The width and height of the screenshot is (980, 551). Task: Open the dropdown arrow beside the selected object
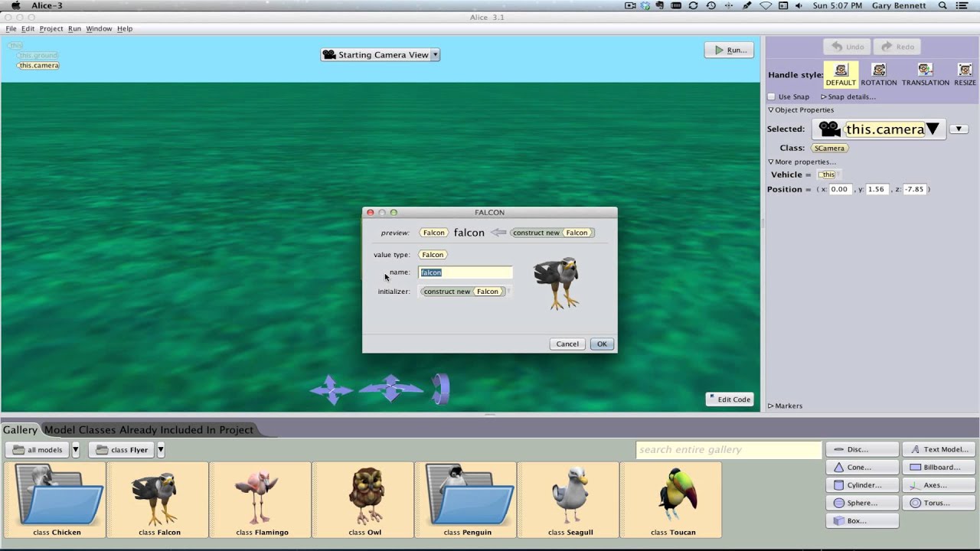[x=959, y=129]
